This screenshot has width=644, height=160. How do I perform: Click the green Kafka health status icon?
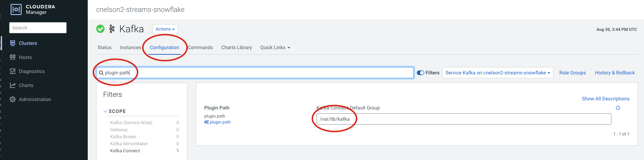pyautogui.click(x=100, y=29)
